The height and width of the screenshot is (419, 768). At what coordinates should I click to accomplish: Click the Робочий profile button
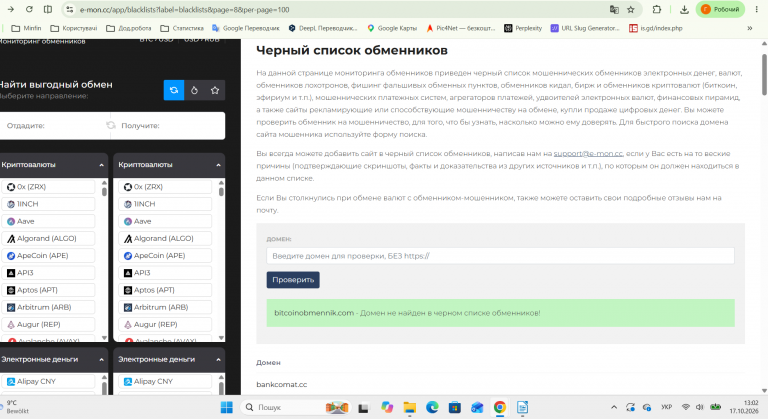tap(720, 9)
